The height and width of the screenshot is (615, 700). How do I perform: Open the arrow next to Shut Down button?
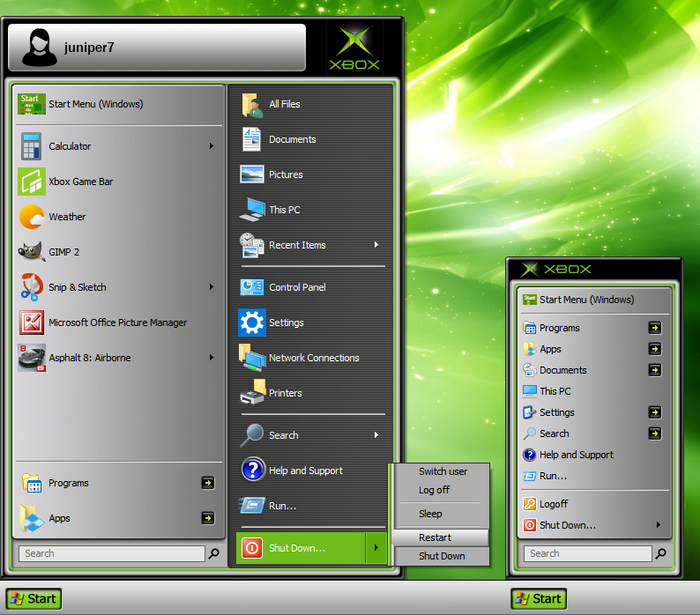pos(376,548)
